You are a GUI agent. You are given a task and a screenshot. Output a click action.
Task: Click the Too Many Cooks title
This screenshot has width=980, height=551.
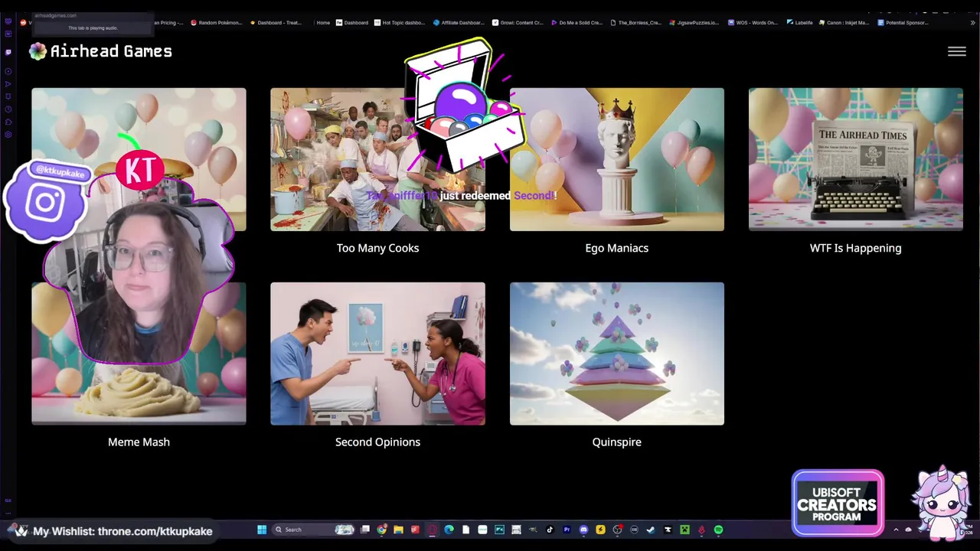pyautogui.click(x=377, y=248)
